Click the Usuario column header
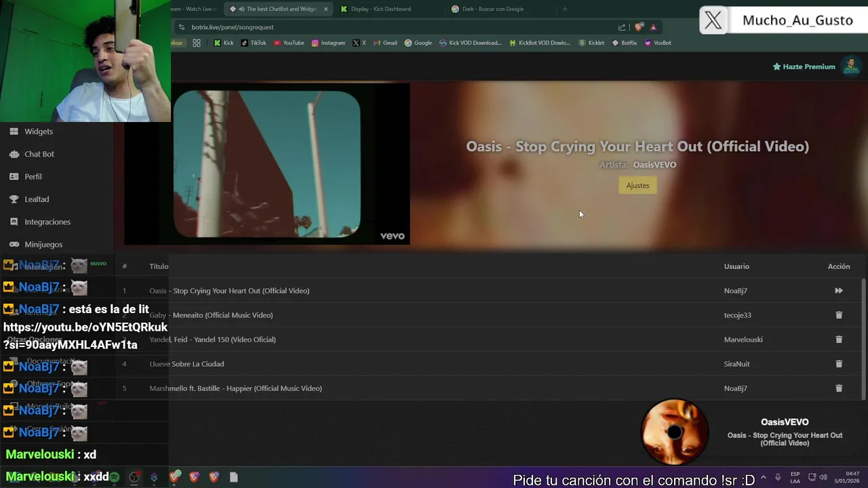 (736, 266)
